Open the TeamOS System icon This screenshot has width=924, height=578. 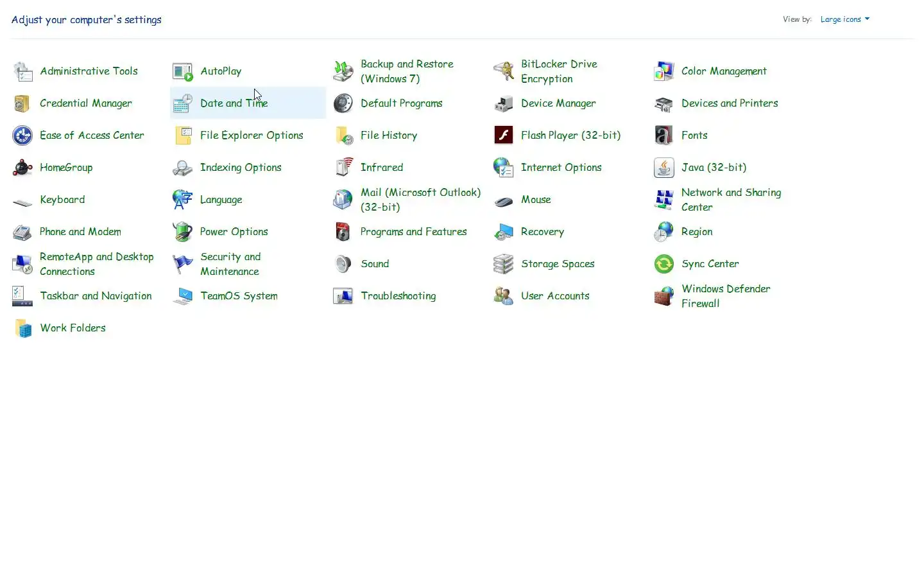point(183,296)
